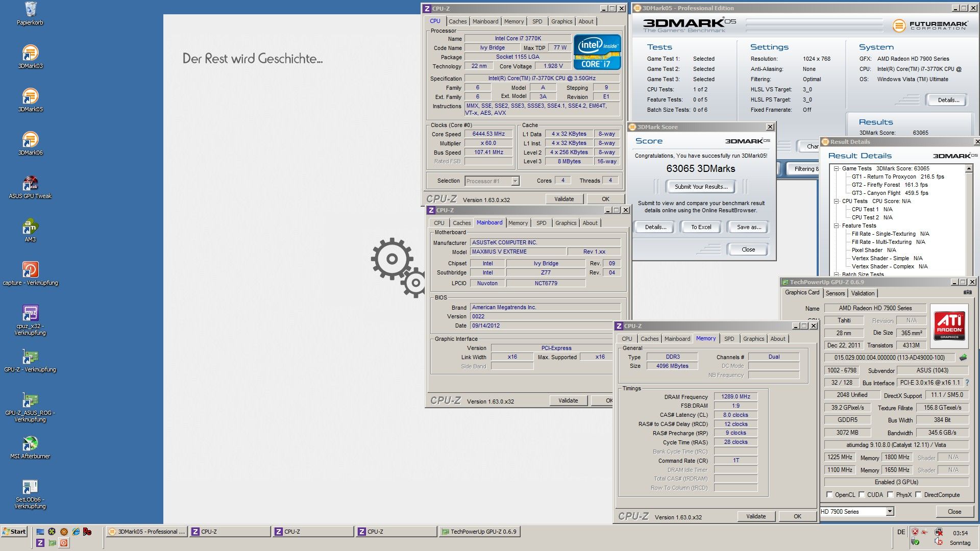Click the purple CPU-Z quick launch icon
This screenshot has width=980, height=551.
(x=40, y=543)
